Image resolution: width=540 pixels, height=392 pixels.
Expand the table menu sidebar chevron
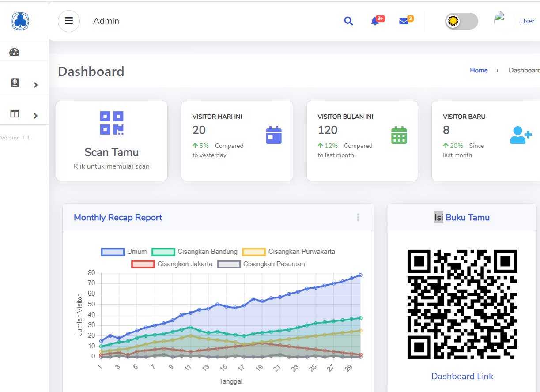click(x=36, y=116)
